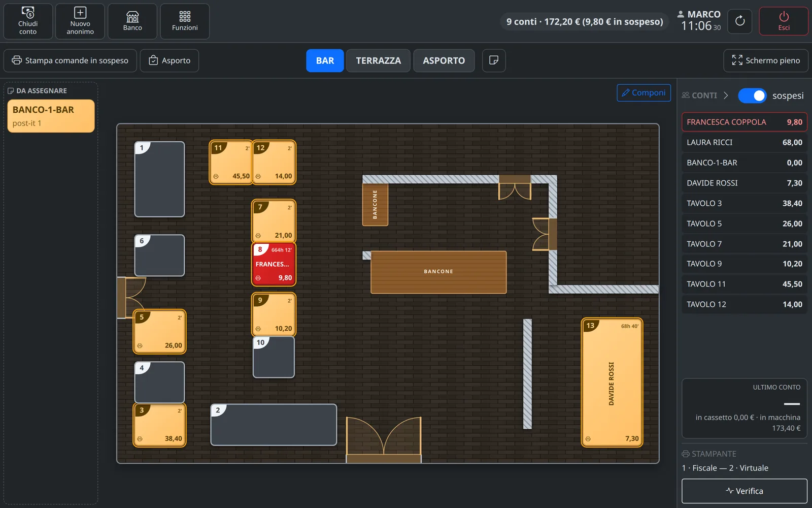Open TAVOLO 9 account row
Image resolution: width=812 pixels, height=508 pixels.
[x=744, y=264]
